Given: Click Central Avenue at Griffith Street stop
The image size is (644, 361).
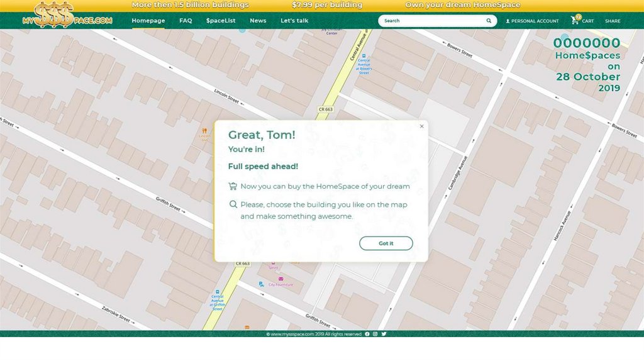Looking at the screenshot, I should 217,292.
